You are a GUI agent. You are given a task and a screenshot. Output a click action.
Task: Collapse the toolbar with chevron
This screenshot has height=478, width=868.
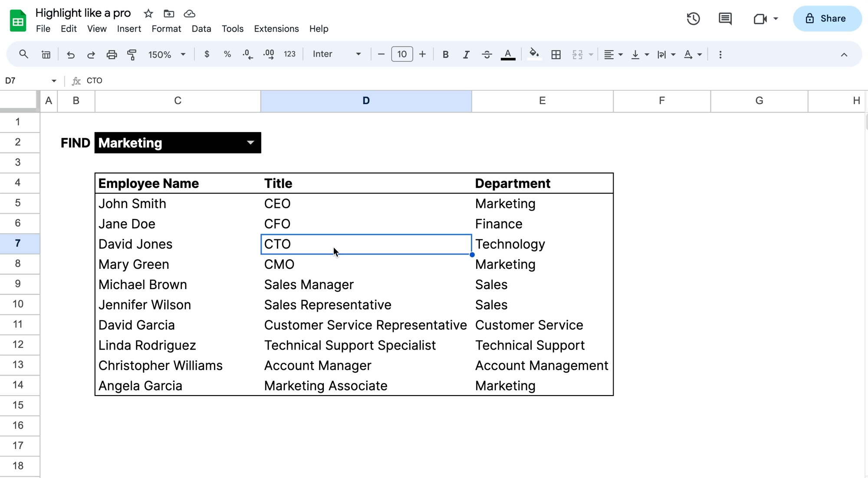coord(844,54)
